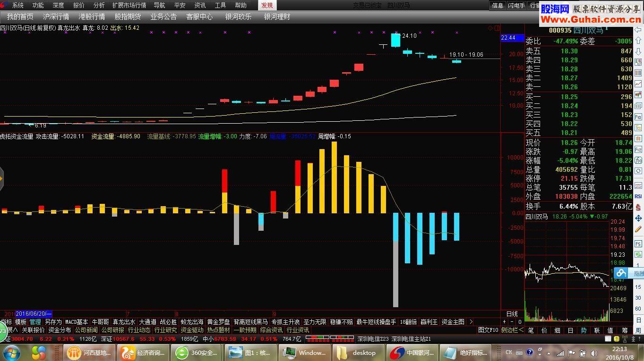Click the up arrow icon in right toolbar
The width and height of the screenshot is (644, 361).
click(x=638, y=41)
